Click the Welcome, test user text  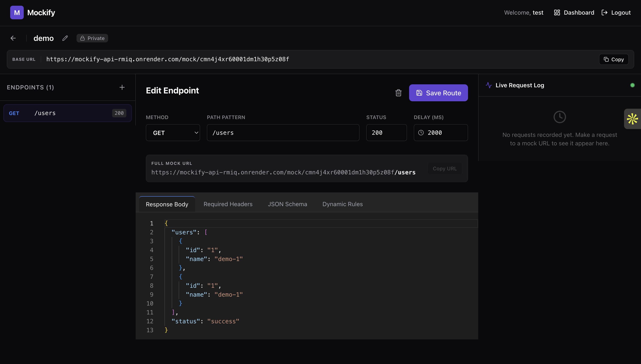click(524, 13)
